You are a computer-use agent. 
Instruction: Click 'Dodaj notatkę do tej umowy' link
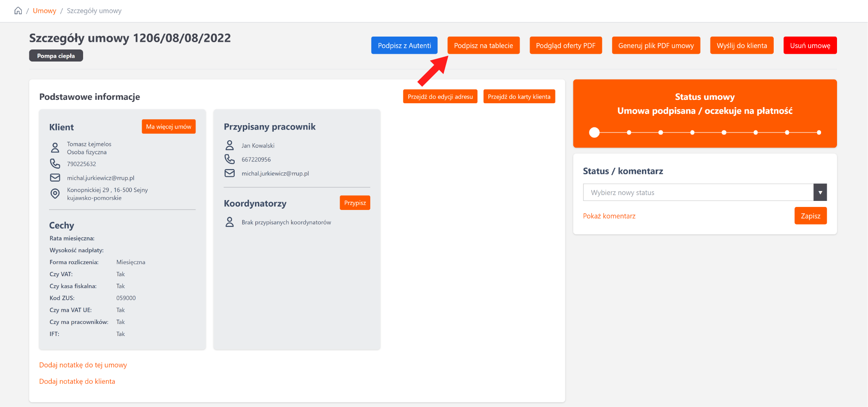[83, 365]
